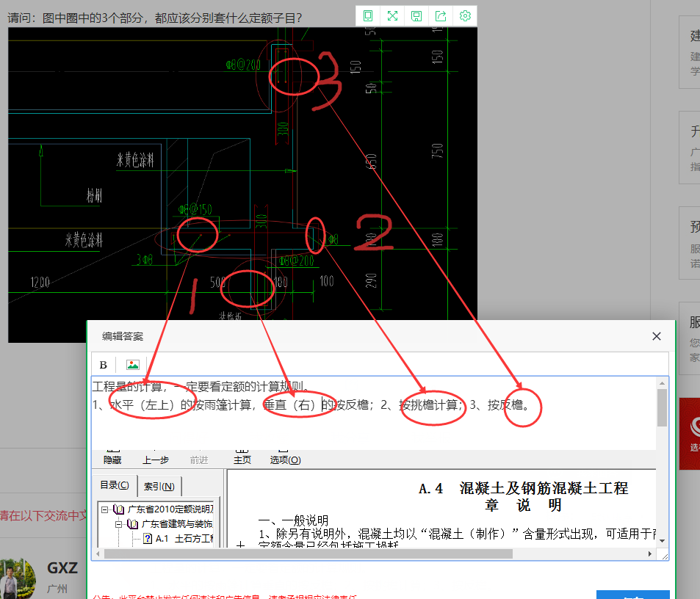Click the mobile view icon above the drawing
The height and width of the screenshot is (599, 700).
(x=368, y=16)
